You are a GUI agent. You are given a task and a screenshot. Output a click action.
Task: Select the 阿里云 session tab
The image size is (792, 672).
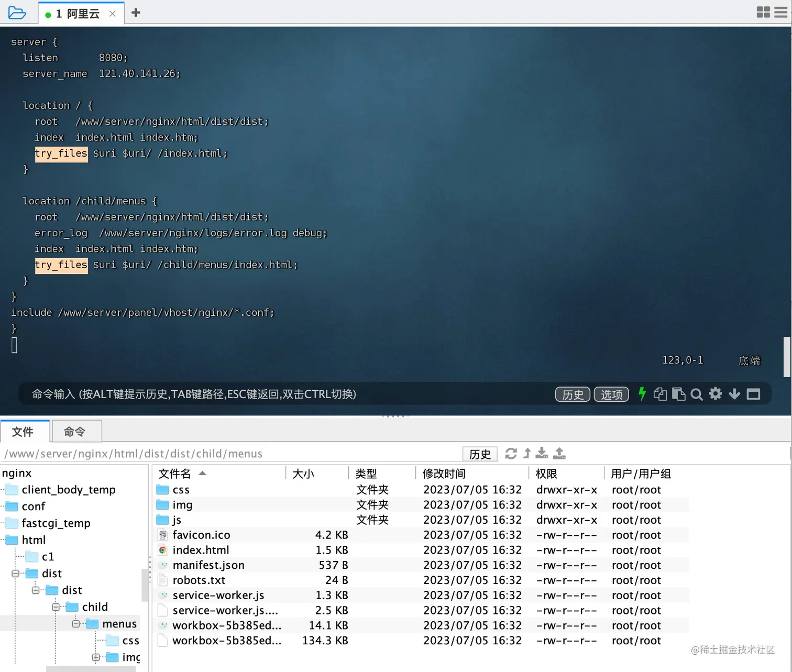(81, 13)
